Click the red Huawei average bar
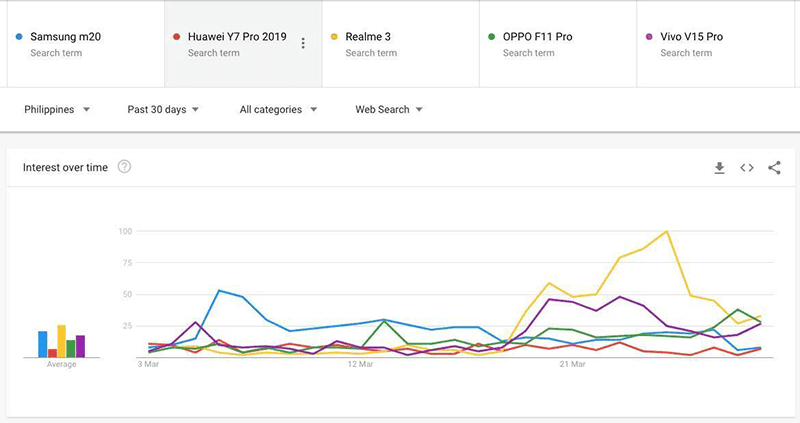The height and width of the screenshot is (423, 800). point(52,353)
